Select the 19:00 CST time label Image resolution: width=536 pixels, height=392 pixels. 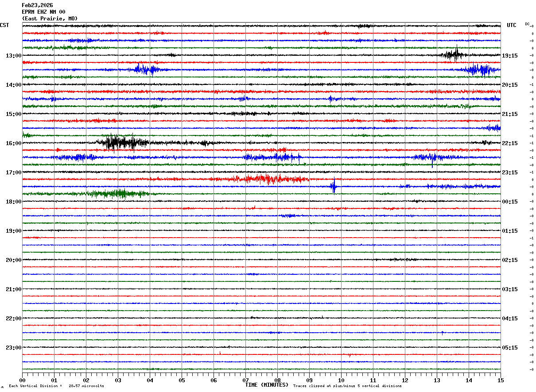coord(13,231)
